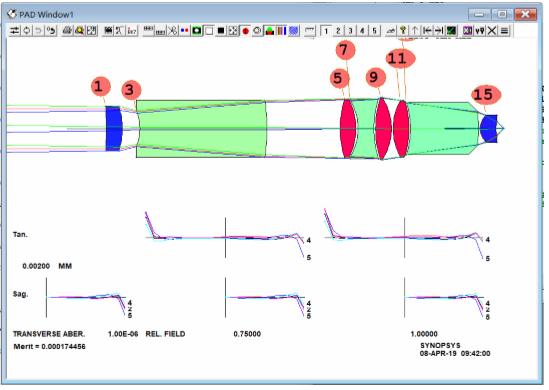Select configuration button 2

[338, 31]
